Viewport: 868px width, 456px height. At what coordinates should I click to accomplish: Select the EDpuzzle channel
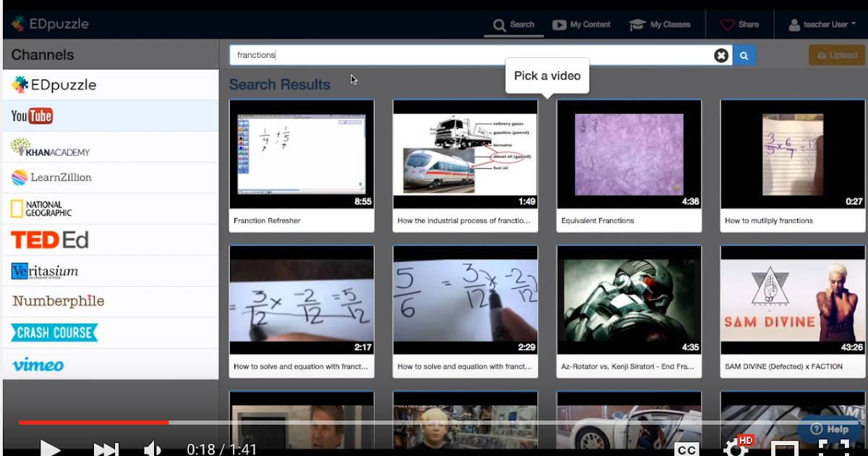(111, 85)
